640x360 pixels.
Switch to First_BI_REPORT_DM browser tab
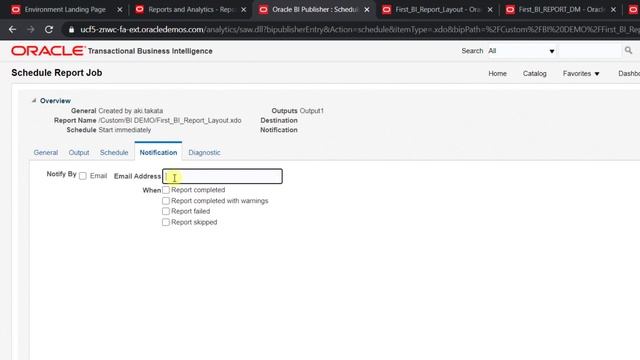[560, 9]
